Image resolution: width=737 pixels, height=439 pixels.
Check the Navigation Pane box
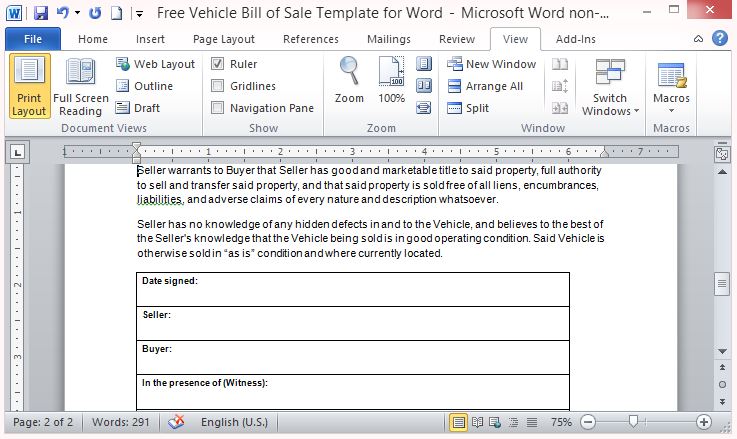tap(218, 108)
